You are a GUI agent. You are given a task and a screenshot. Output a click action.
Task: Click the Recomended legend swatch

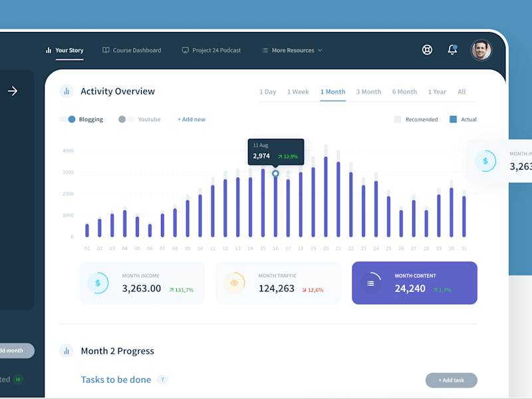pos(398,119)
